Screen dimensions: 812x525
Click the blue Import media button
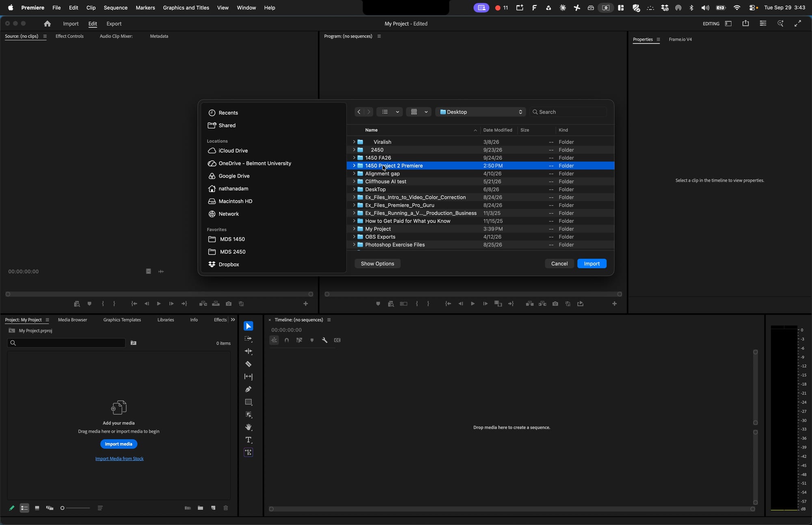pyautogui.click(x=119, y=444)
